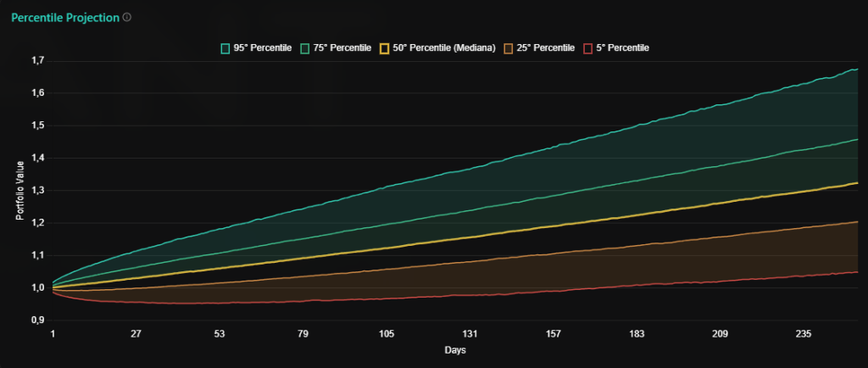Viewport: 868px width, 368px height.
Task: Click the Portfolio Value y-axis title
Action: [20, 191]
